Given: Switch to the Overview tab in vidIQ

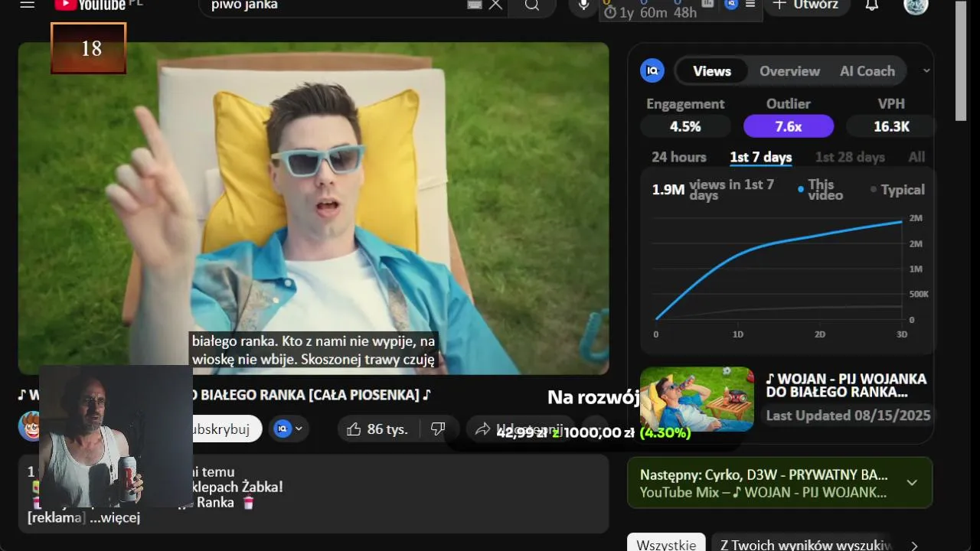Looking at the screenshot, I should click(789, 71).
